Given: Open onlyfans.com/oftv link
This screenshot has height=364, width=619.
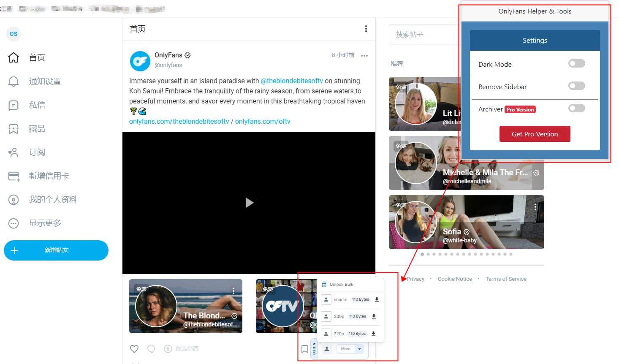Looking at the screenshot, I should pos(263,121).
